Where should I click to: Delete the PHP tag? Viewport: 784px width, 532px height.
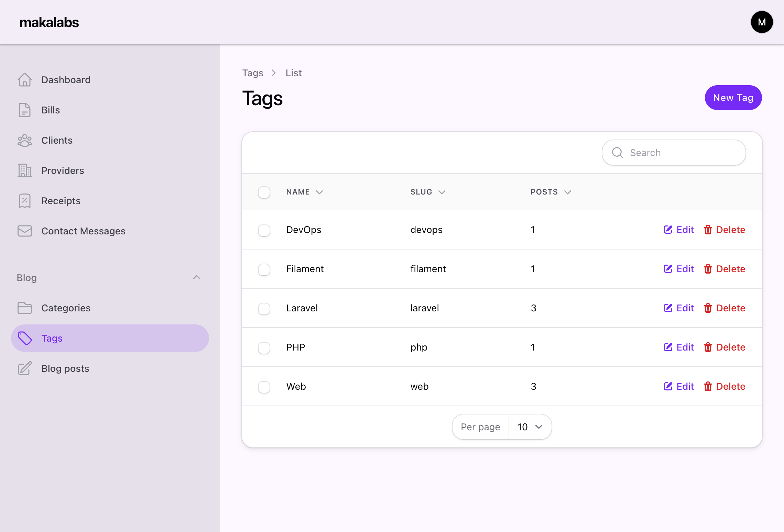pos(725,347)
